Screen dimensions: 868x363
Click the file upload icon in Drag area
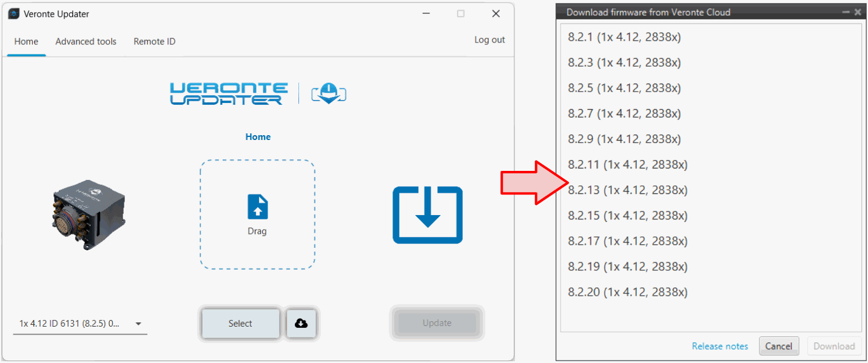pos(257,207)
